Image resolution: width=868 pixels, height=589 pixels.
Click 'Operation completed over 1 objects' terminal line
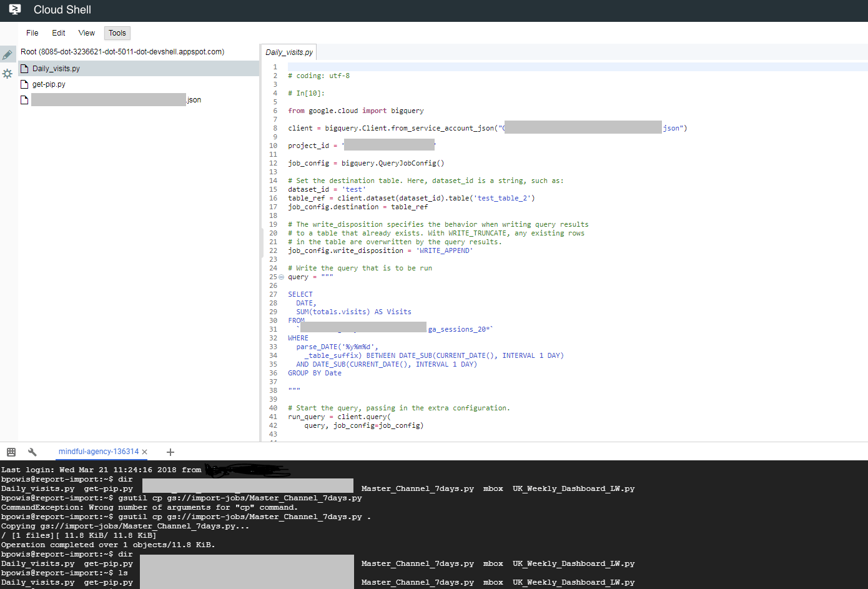[108, 545]
